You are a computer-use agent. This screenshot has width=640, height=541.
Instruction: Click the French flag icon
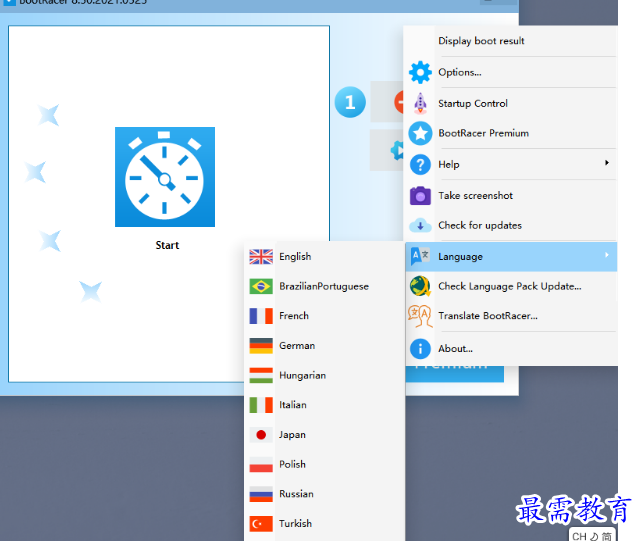tap(261, 316)
